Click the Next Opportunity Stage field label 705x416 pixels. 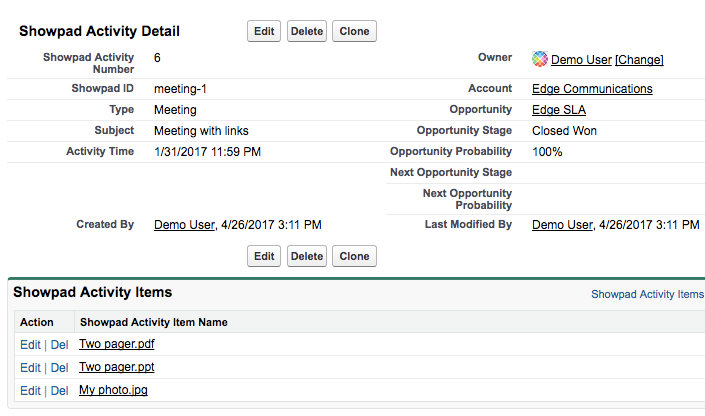[451, 172]
